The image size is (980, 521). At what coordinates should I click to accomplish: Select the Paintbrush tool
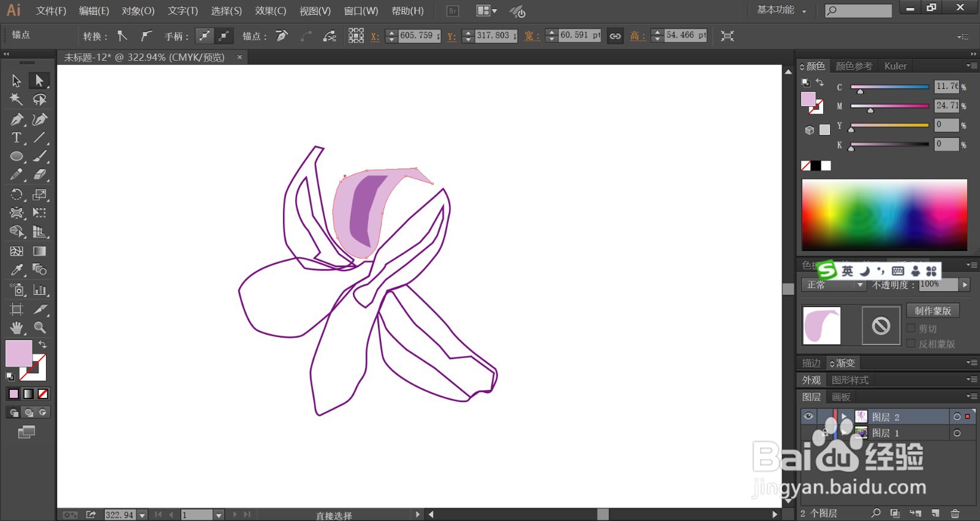[x=39, y=156]
